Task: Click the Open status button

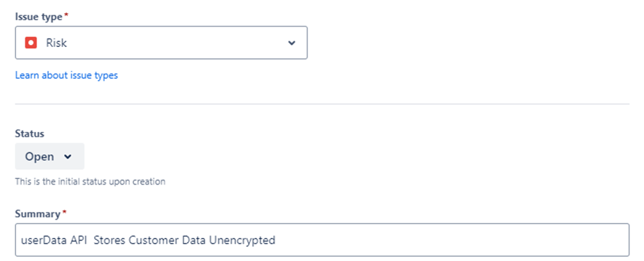Action: point(50,156)
